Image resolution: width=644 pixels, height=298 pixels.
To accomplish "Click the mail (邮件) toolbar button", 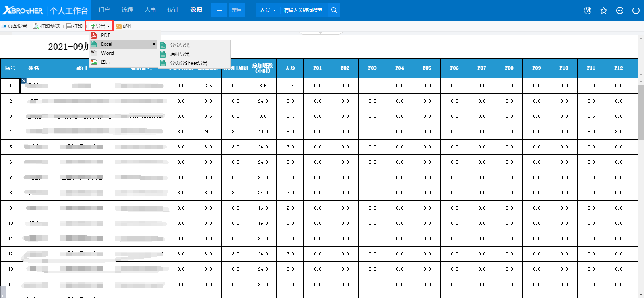I will [x=124, y=26].
